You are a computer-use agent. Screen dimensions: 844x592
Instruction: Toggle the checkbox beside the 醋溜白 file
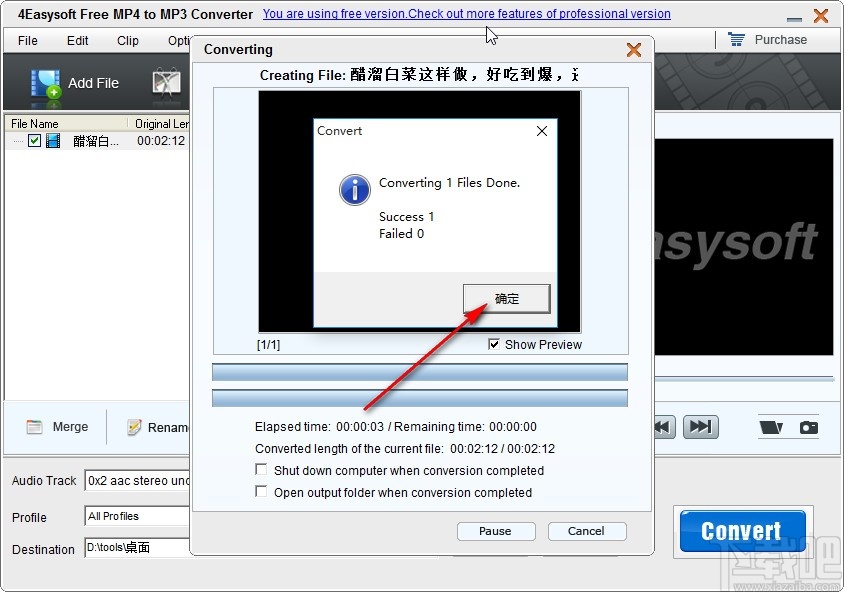pos(34,141)
